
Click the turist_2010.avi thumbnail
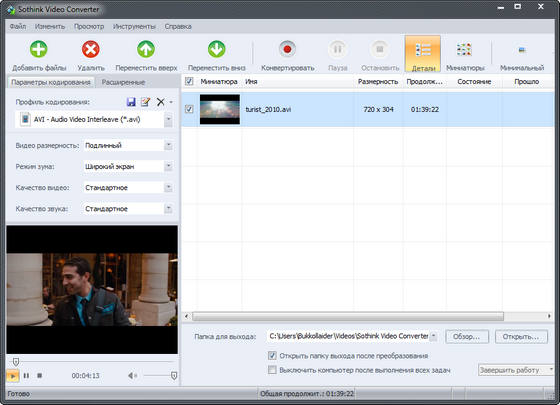tap(220, 109)
